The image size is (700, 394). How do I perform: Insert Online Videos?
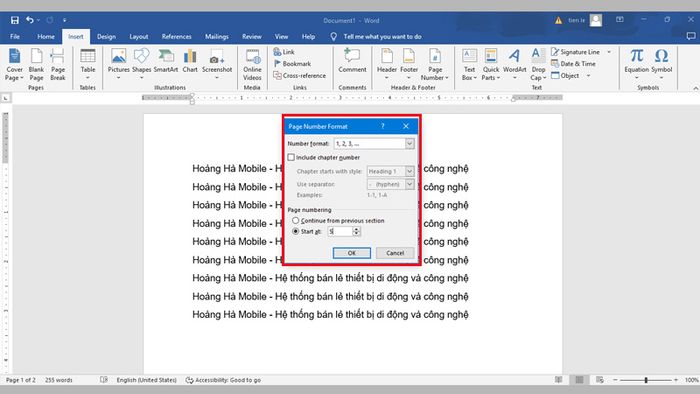(x=252, y=65)
